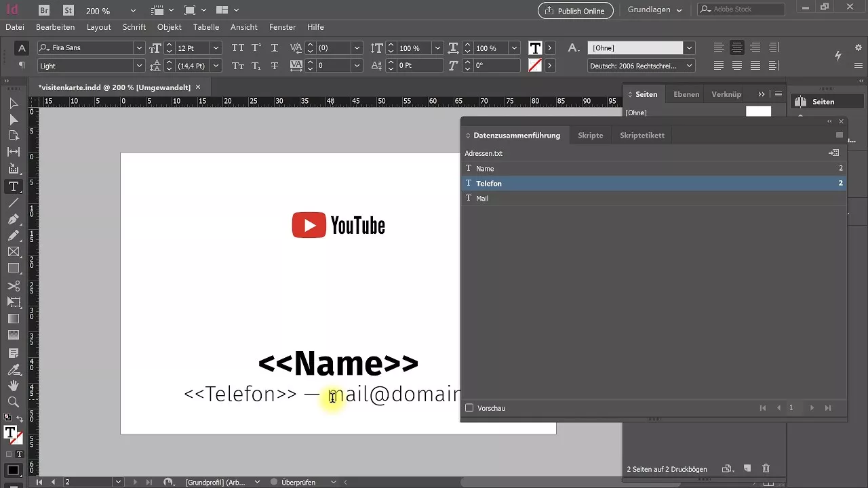Select the Selection tool

[x=14, y=103]
